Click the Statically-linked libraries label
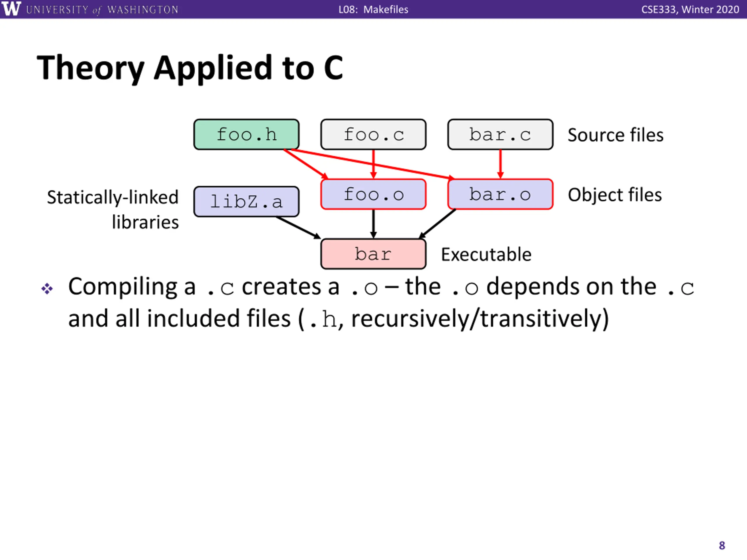The height and width of the screenshot is (560, 747). tap(113, 210)
